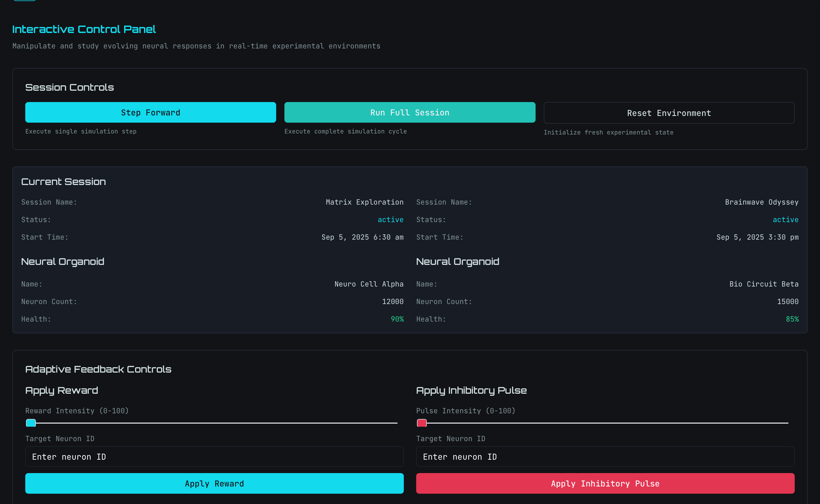Focus the inhibitory pulse Target Neuron ID field
The image size is (820, 504).
pos(605,457)
